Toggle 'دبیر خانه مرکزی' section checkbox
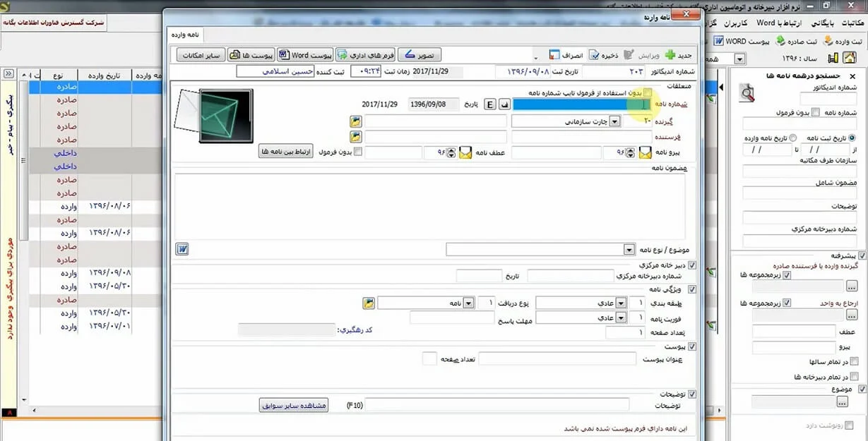This screenshot has width=868, height=441. tap(692, 265)
